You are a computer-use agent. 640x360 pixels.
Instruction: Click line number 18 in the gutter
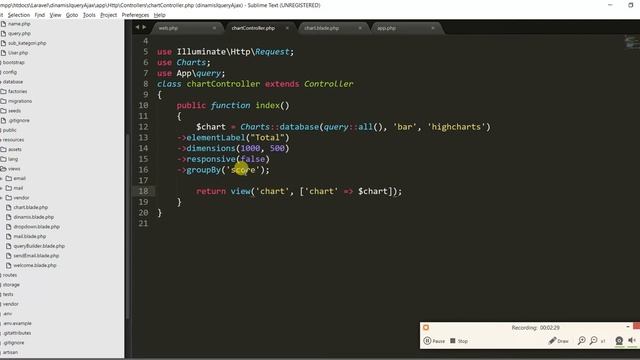point(143,191)
